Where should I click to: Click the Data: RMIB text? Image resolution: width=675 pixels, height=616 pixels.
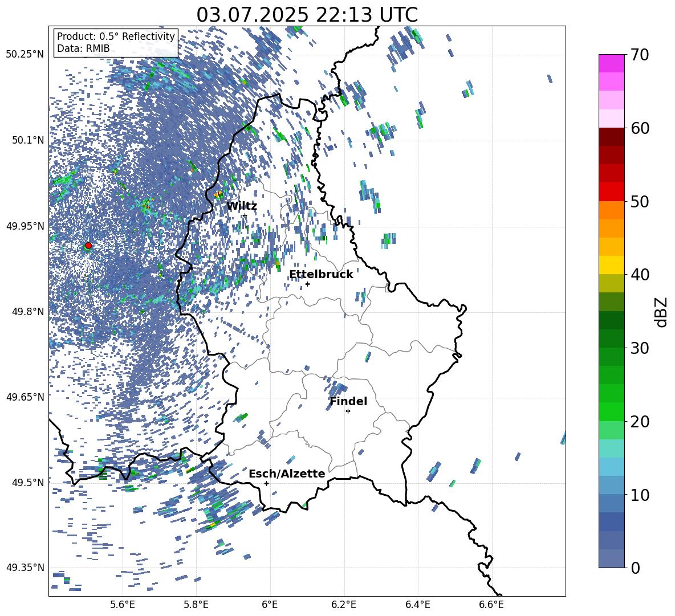(x=83, y=48)
